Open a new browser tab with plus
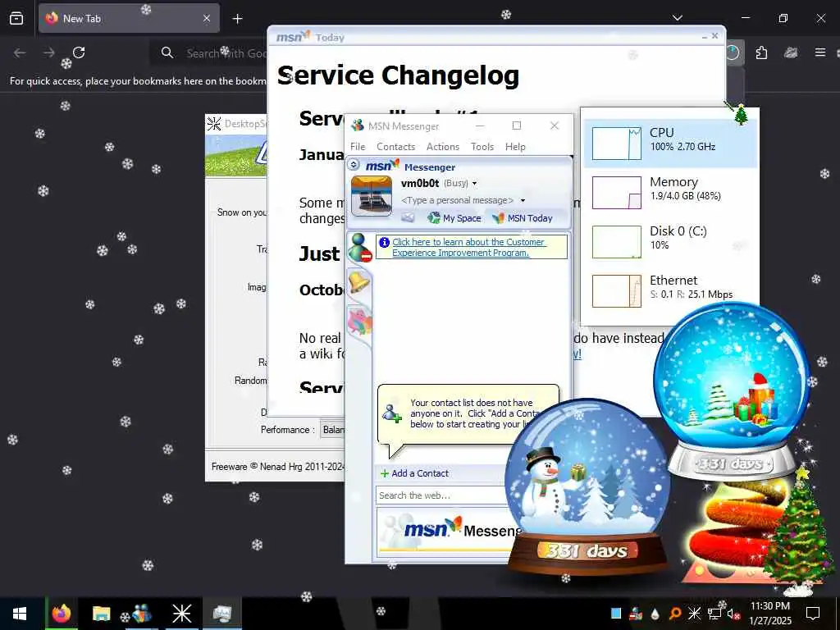 (x=237, y=19)
